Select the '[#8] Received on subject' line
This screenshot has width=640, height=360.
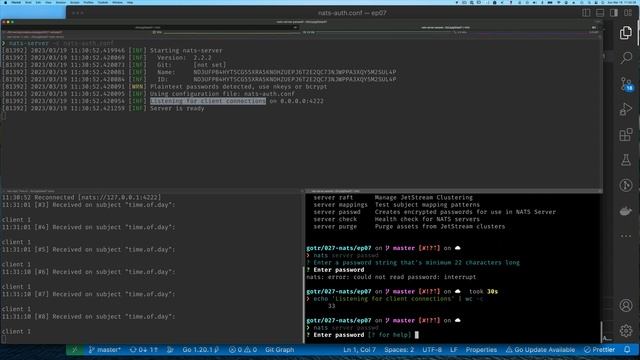(88, 317)
